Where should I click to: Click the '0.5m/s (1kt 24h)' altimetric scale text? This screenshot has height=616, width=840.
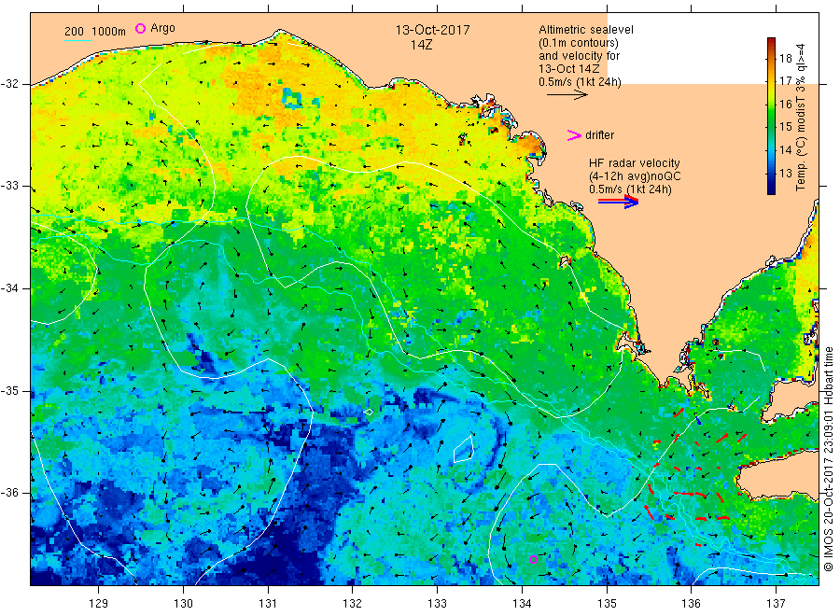click(x=580, y=82)
